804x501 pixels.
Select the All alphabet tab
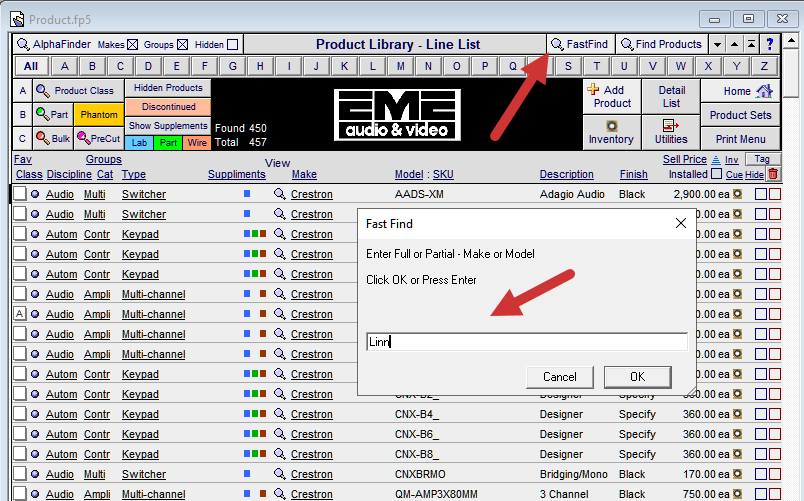[x=31, y=66]
